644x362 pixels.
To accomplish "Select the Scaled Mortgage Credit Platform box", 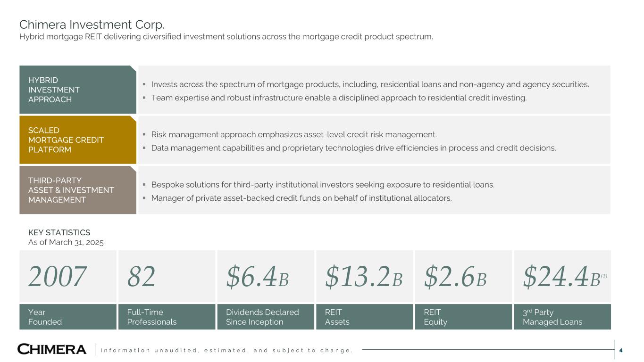I will point(77,140).
